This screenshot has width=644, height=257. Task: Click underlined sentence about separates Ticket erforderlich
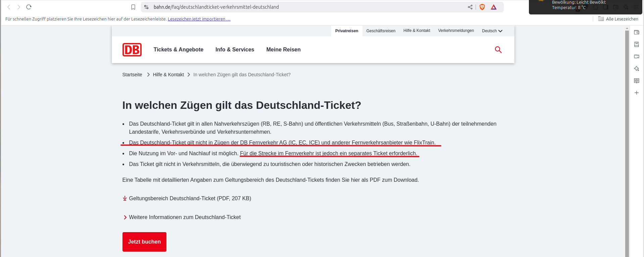[329, 154]
